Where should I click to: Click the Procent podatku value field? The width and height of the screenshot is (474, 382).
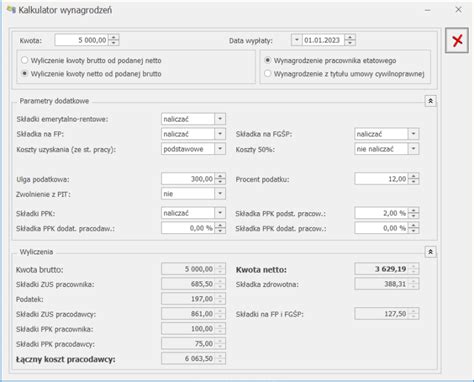(381, 179)
